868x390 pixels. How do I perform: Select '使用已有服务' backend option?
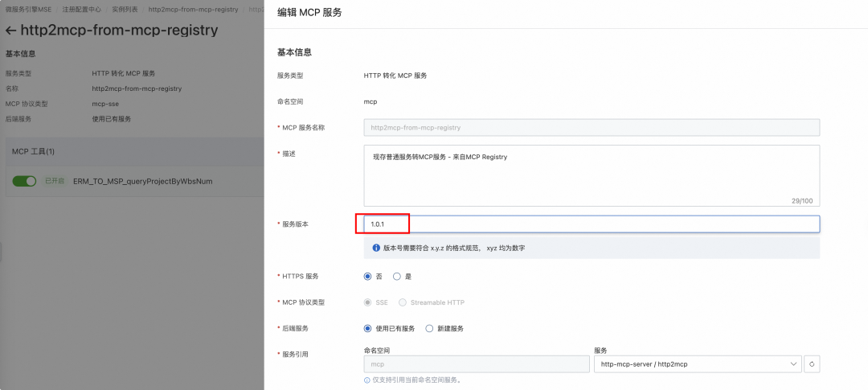(368, 328)
